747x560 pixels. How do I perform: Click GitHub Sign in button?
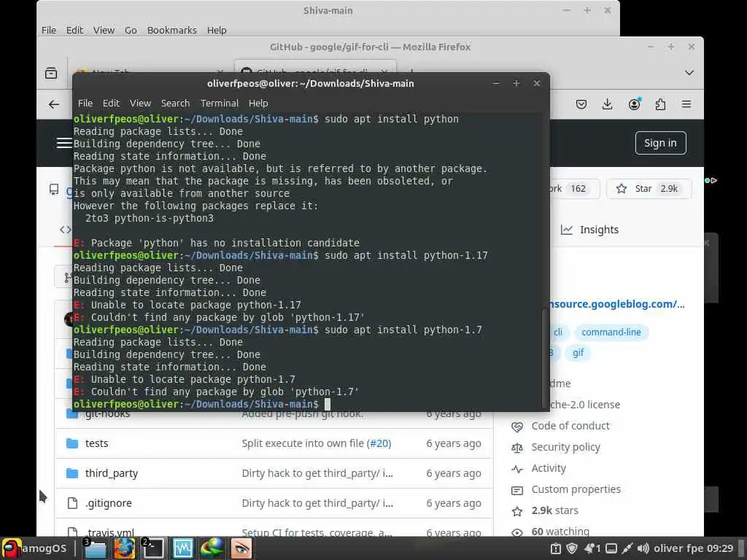tap(660, 143)
